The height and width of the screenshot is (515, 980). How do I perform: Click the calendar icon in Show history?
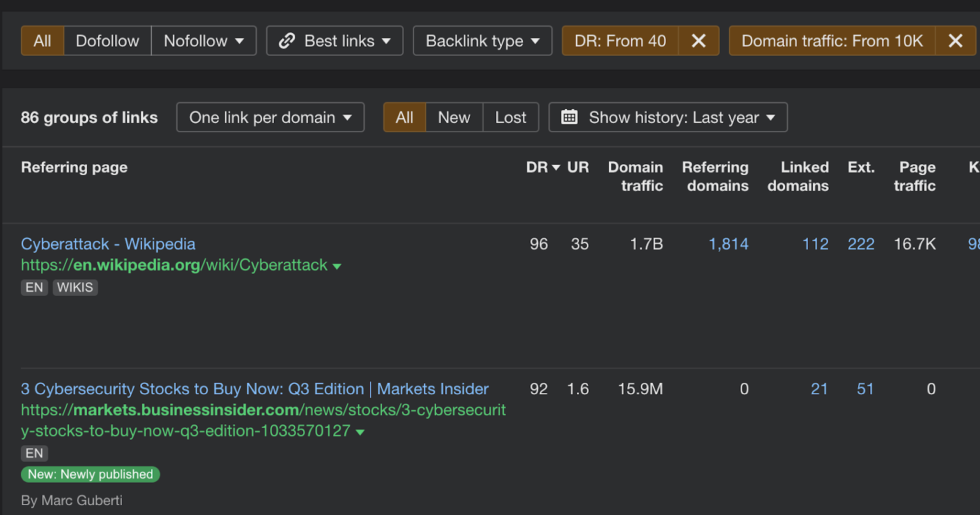(570, 117)
